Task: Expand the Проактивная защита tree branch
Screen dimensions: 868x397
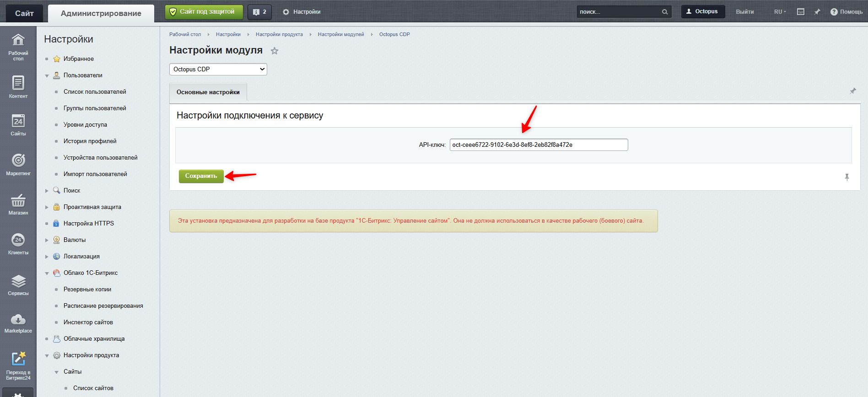Action: [x=47, y=207]
